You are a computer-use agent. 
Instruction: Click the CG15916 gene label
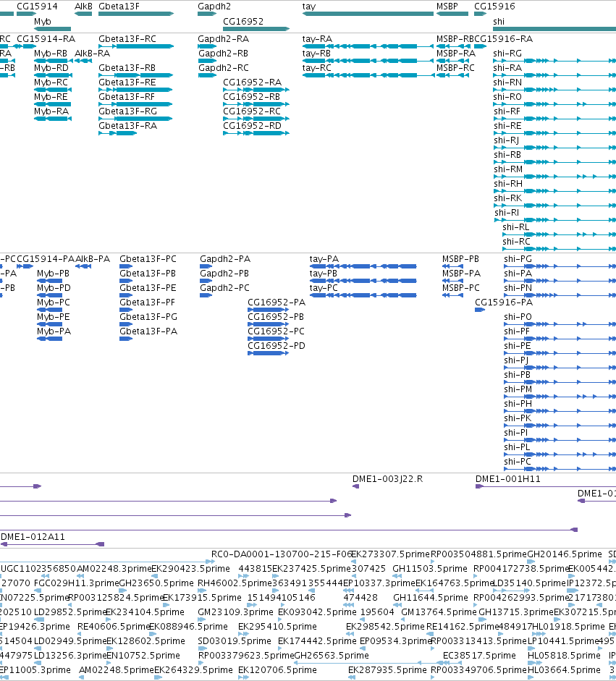click(x=494, y=7)
